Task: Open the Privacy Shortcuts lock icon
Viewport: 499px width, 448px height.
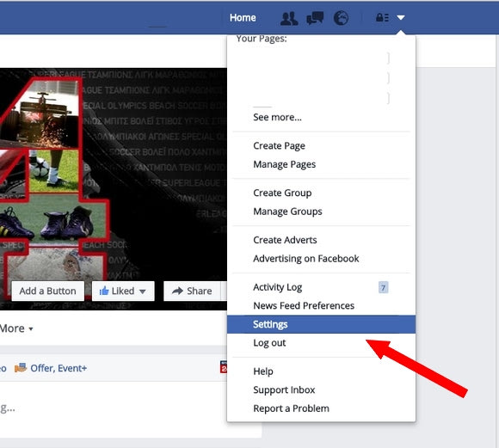Action: pos(382,17)
